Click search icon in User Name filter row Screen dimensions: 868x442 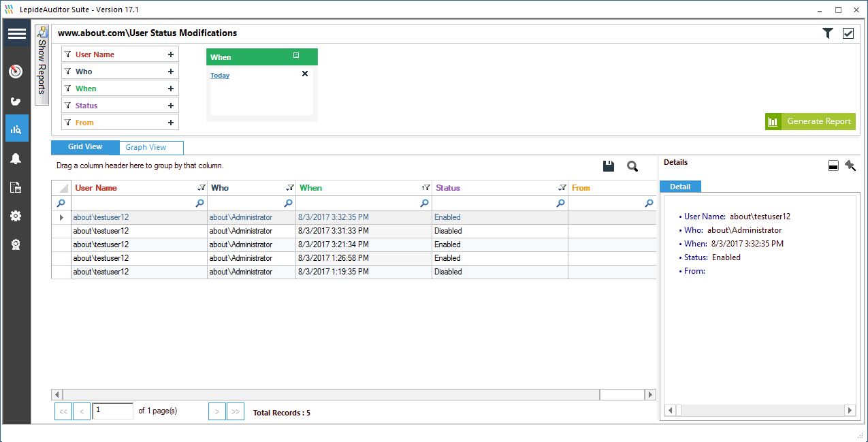199,203
